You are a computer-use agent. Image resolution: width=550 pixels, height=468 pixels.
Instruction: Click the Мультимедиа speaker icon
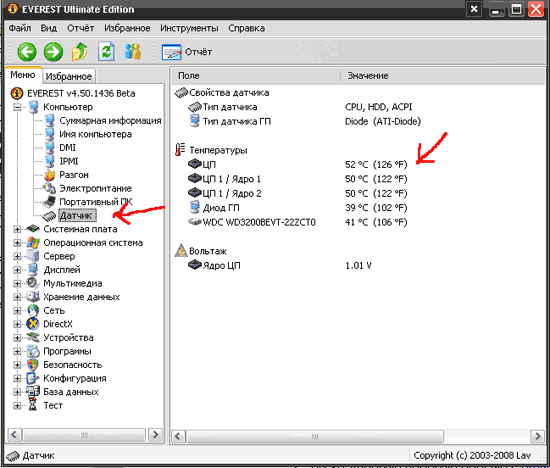click(33, 283)
